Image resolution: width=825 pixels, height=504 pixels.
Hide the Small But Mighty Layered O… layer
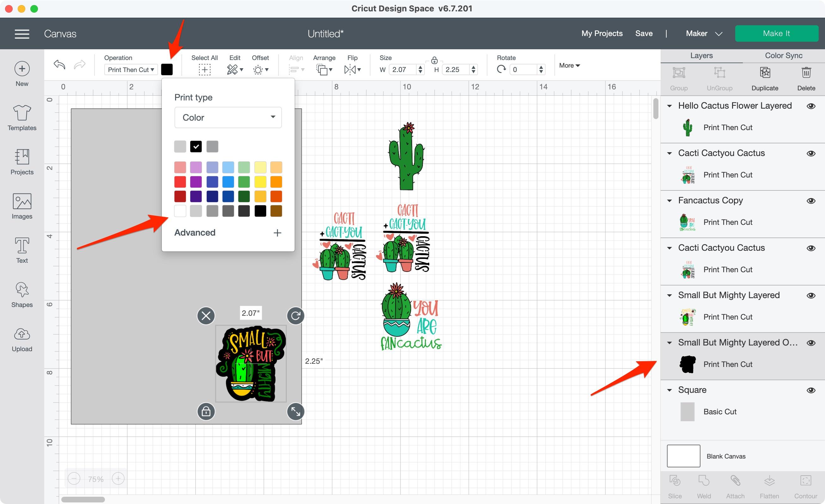[x=810, y=343]
